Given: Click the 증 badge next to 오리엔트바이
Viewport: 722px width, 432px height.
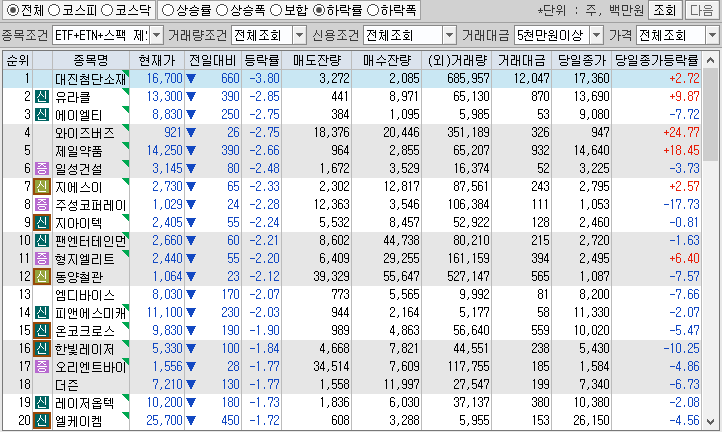Looking at the screenshot, I should click(42, 366).
